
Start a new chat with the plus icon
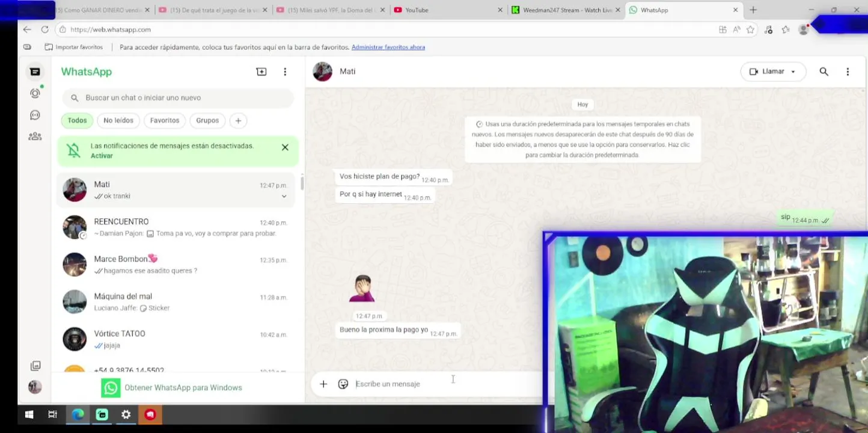pyautogui.click(x=261, y=72)
